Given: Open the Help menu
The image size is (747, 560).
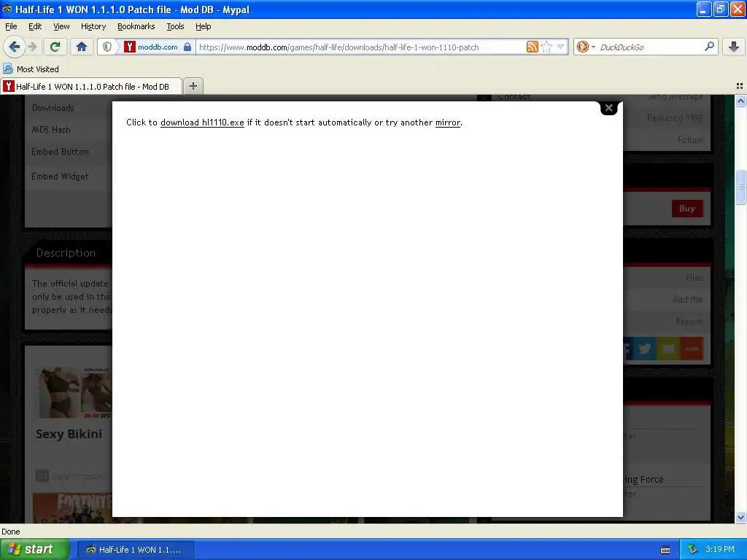Looking at the screenshot, I should 203,26.
